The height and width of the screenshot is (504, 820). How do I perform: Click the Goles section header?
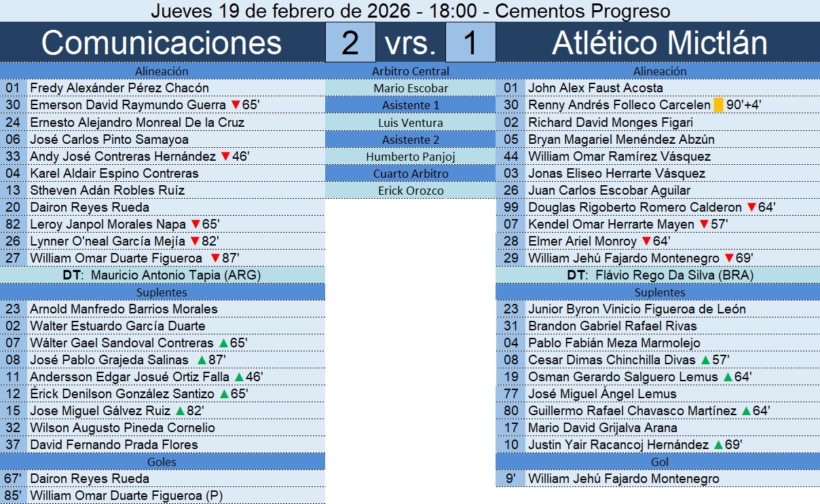tap(162, 462)
